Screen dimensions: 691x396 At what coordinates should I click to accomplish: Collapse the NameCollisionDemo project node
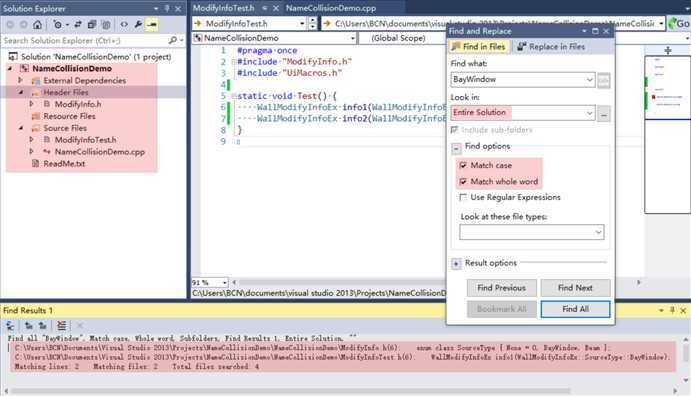click(10, 69)
